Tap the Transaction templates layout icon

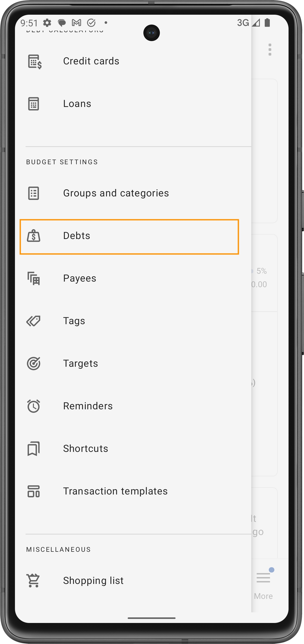tap(33, 491)
